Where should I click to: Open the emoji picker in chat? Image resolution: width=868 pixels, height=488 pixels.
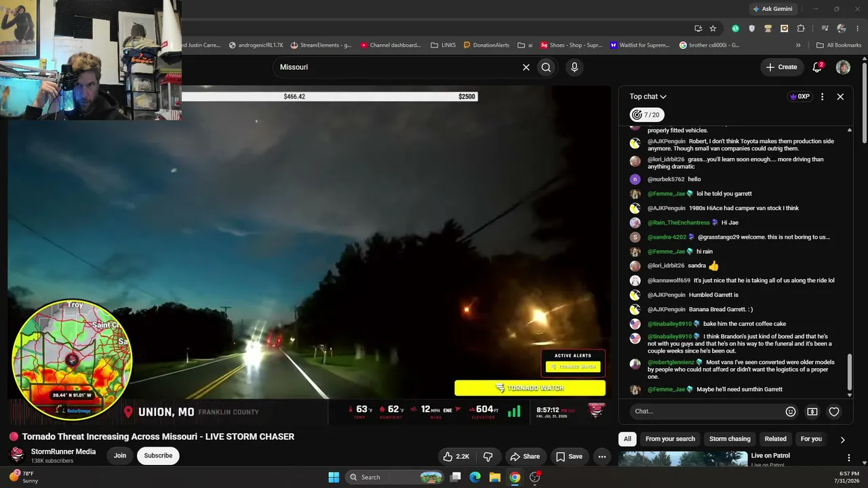tap(790, 411)
